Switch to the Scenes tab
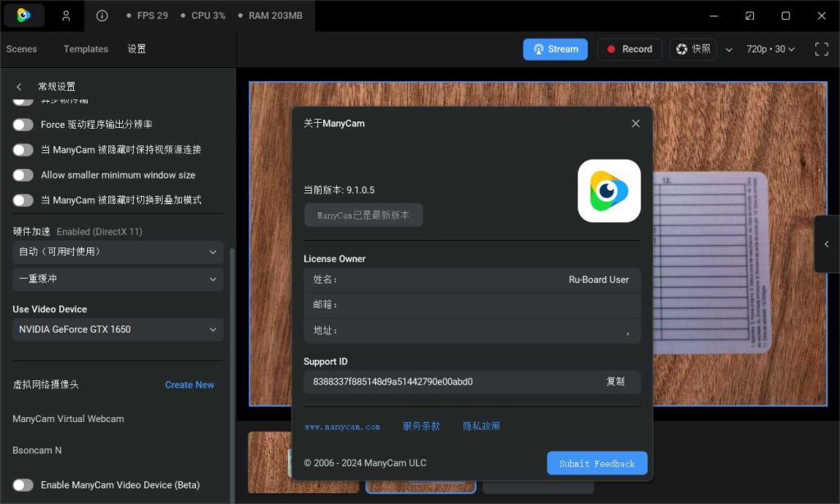The height and width of the screenshot is (504, 840). point(21,49)
